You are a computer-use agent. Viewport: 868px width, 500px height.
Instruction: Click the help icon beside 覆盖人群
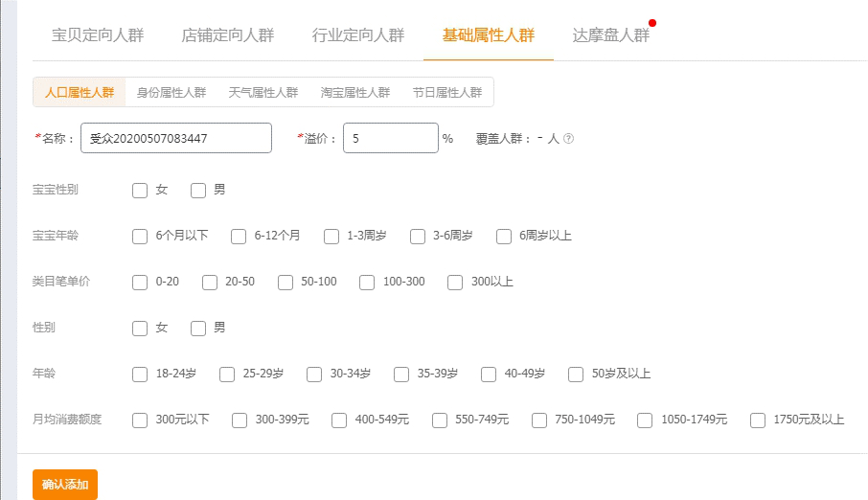coord(568,139)
